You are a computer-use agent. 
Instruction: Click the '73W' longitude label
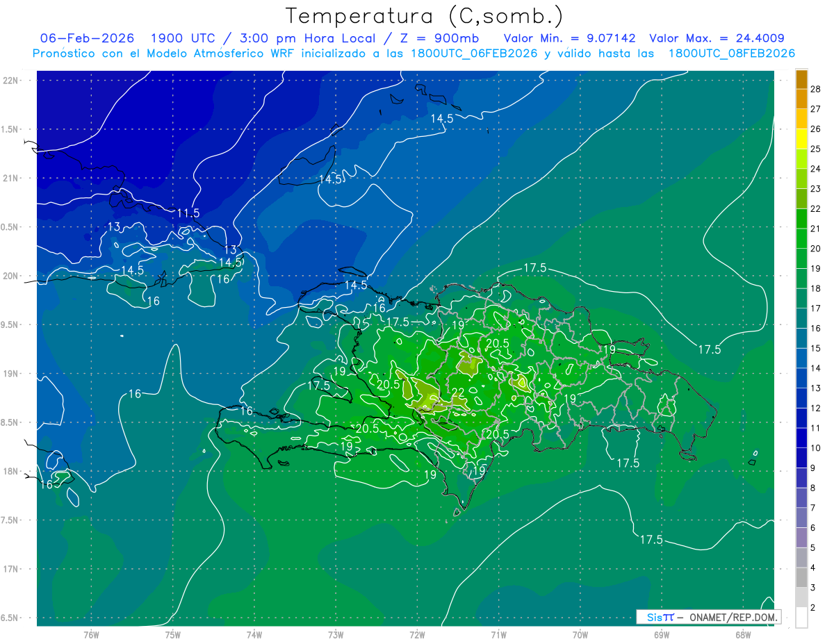[336, 635]
